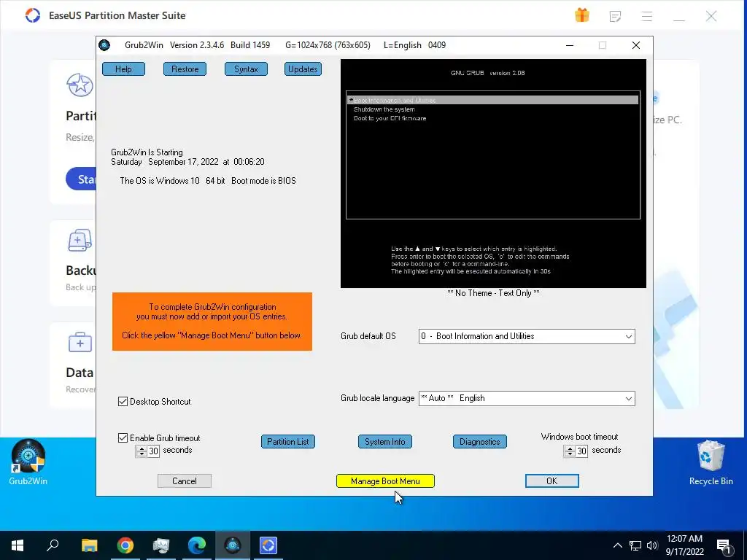
Task: Check for Updates button
Action: [303, 69]
